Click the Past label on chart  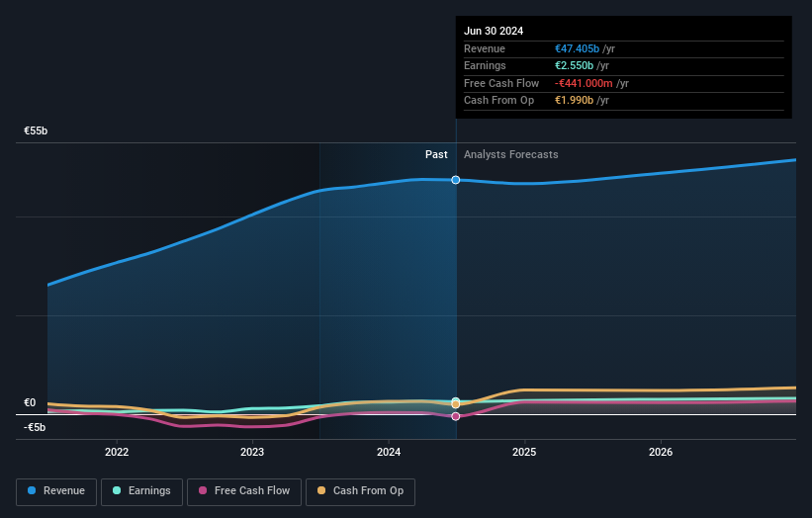click(436, 154)
